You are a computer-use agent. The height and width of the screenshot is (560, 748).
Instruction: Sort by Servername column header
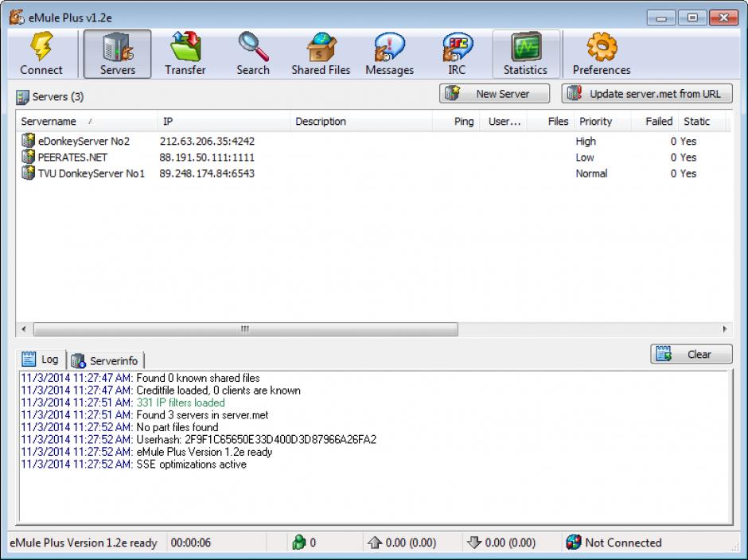click(x=87, y=121)
